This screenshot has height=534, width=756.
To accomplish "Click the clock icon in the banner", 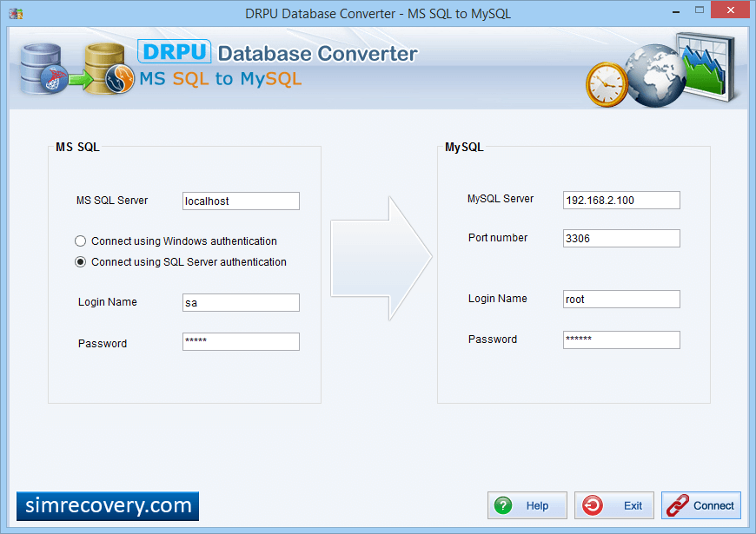I will click(607, 84).
